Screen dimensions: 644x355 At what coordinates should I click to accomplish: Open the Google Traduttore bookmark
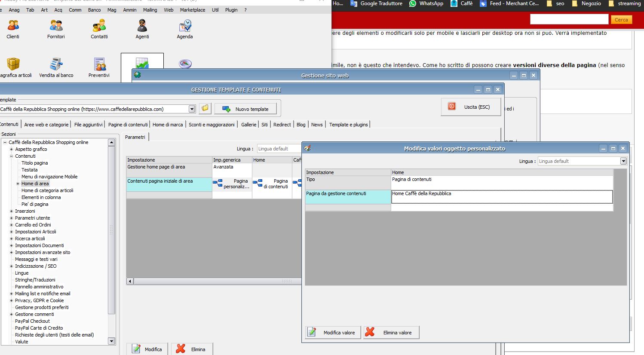click(x=377, y=3)
